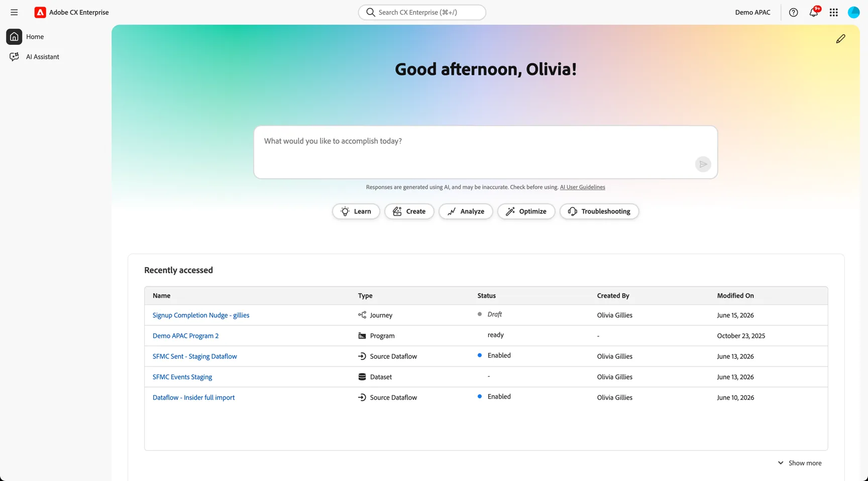The height and width of the screenshot is (481, 868).
Task: Click the pencil edit icon
Action: (840, 39)
